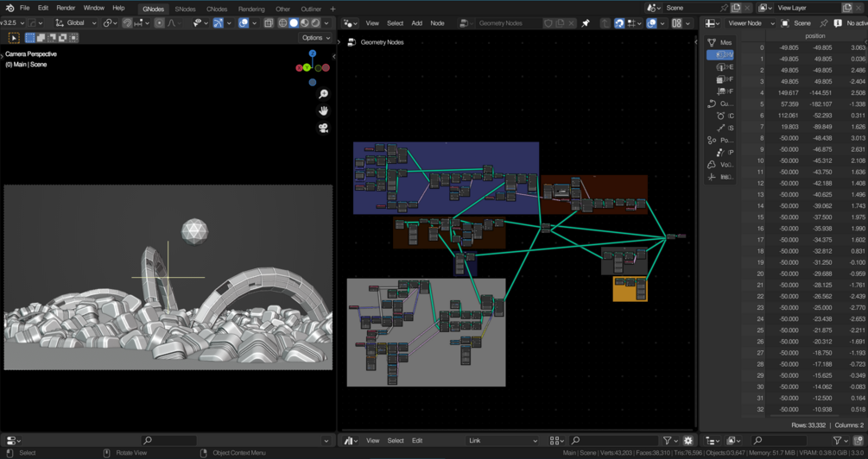Open spreadsheet editor type dropdown
The width and height of the screenshot is (868, 459).
713,23
